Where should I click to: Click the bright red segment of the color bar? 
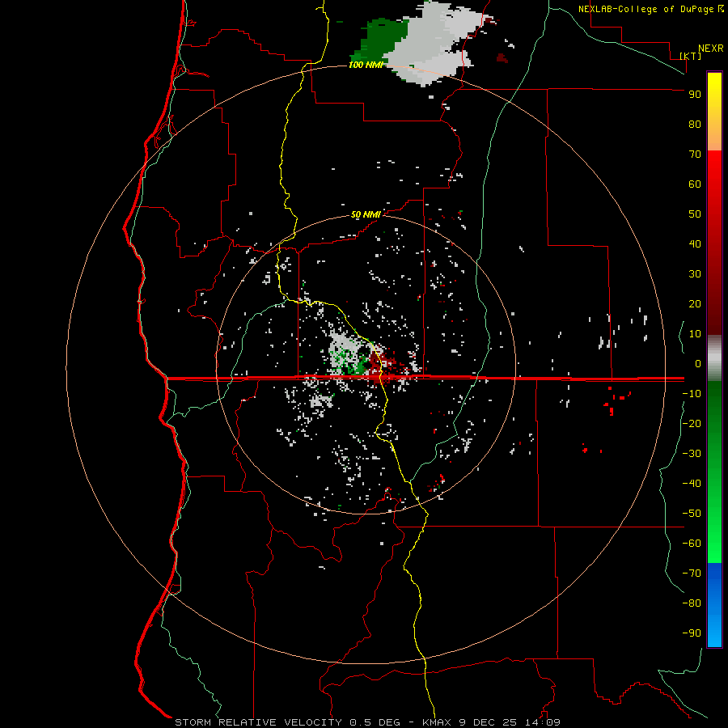(714, 171)
